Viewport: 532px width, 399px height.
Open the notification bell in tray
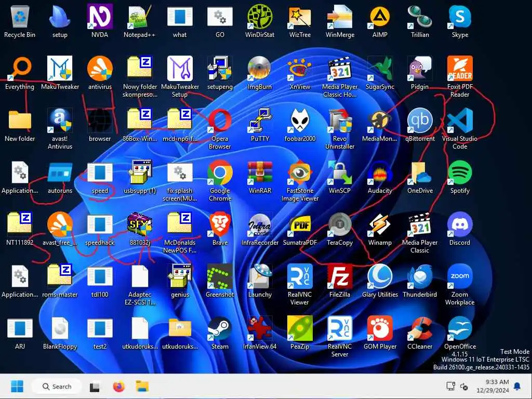pos(517,386)
